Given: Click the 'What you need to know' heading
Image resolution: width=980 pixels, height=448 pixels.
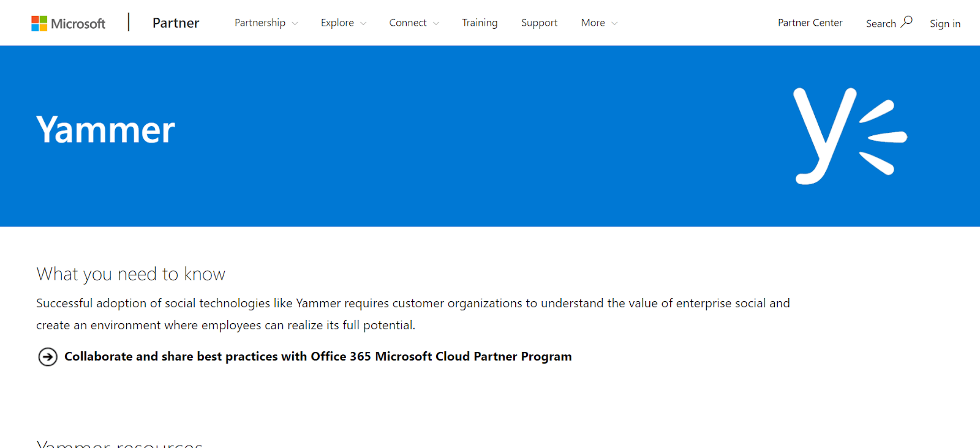Looking at the screenshot, I should point(130,274).
